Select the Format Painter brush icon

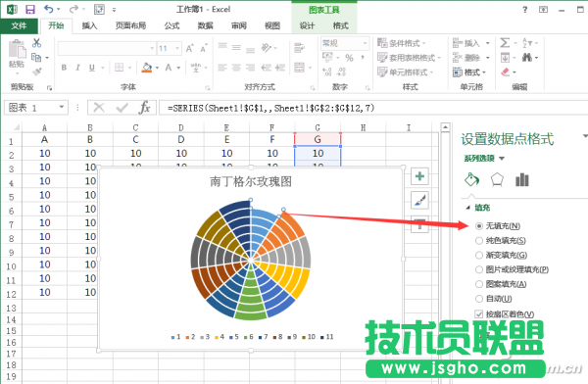point(36,71)
